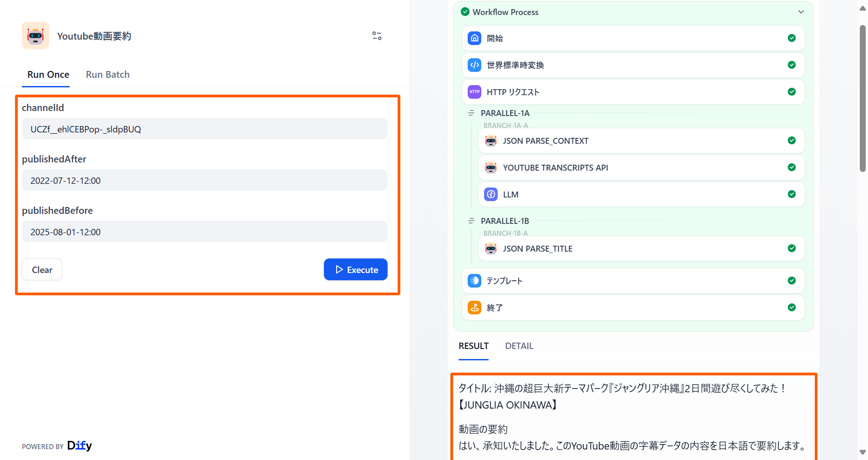
Task: Collapse the Workflow Process panel chevron
Action: point(801,12)
